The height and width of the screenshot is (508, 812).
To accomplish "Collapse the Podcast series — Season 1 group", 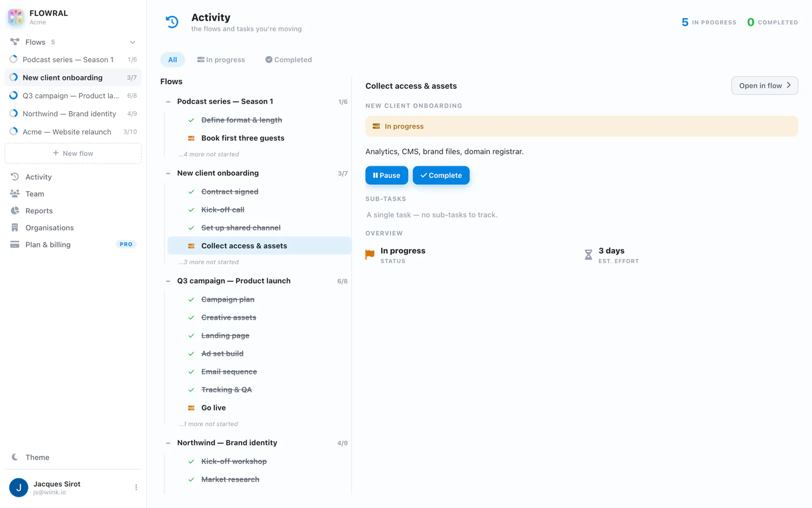I will (168, 102).
